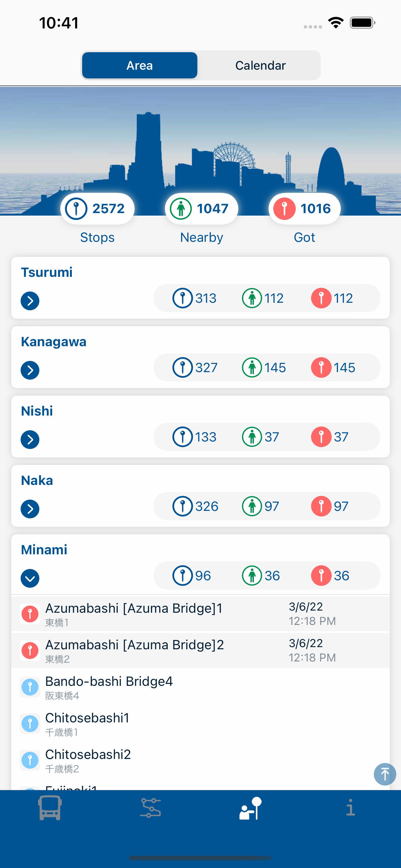
Task: Expand the Nishi area chevron
Action: pyautogui.click(x=30, y=439)
